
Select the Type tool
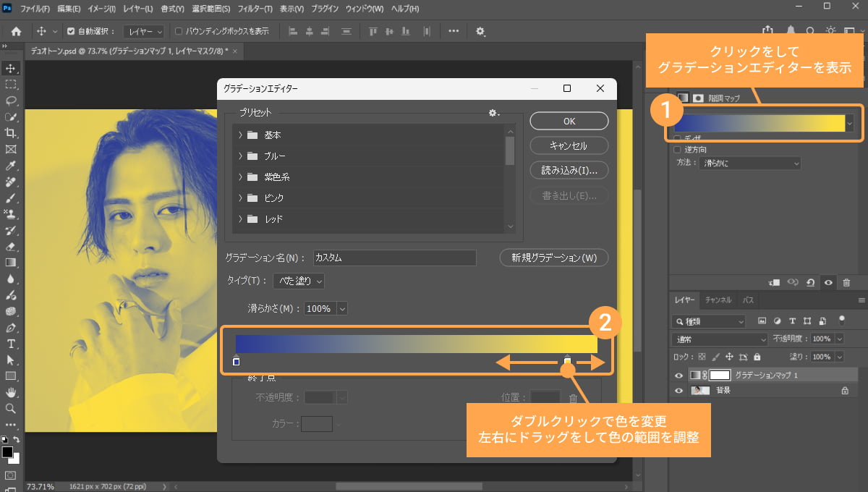coord(10,343)
